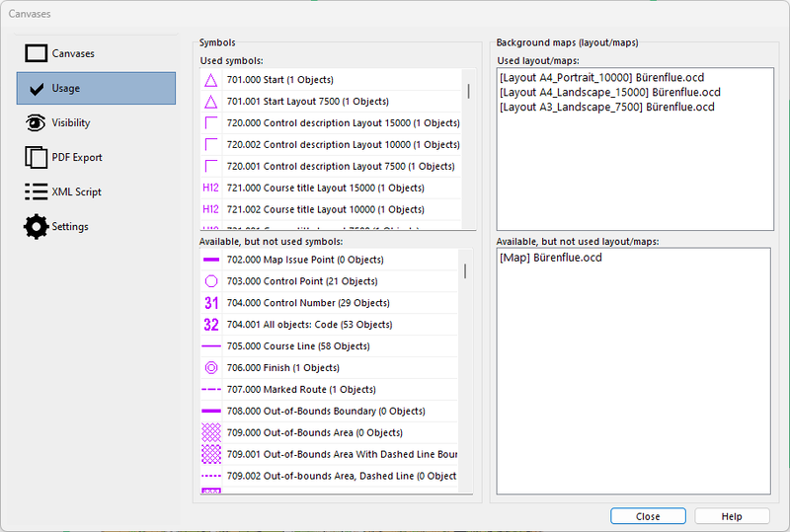Select 709.001 Out-of-Bounds Area With Dashed Line text
Screen dimensions: 790x532
tap(342, 454)
